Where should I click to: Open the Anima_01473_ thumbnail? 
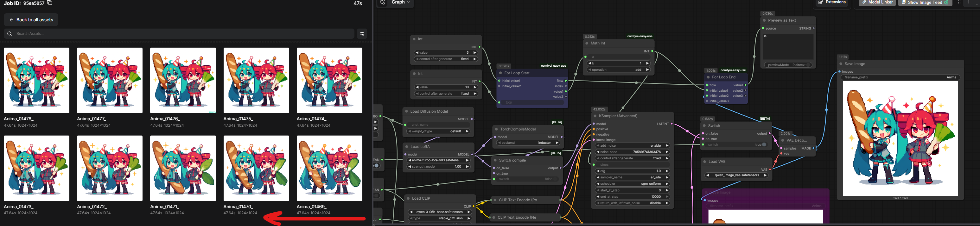(36, 169)
